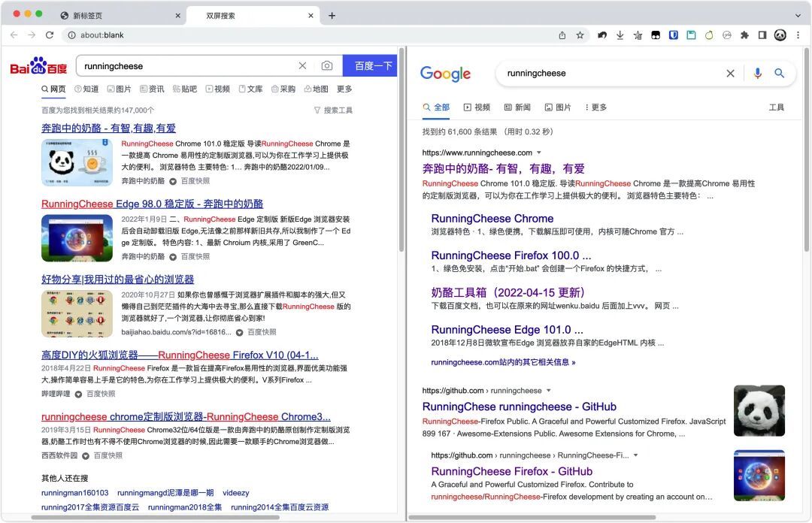Click the 百度一下 search button
The height and width of the screenshot is (523, 812).
pos(370,66)
